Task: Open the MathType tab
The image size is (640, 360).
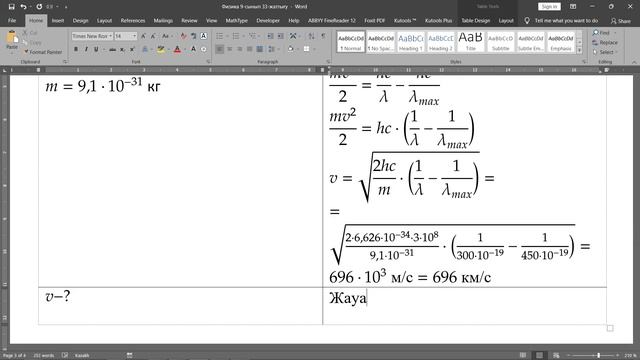Action: point(236,21)
